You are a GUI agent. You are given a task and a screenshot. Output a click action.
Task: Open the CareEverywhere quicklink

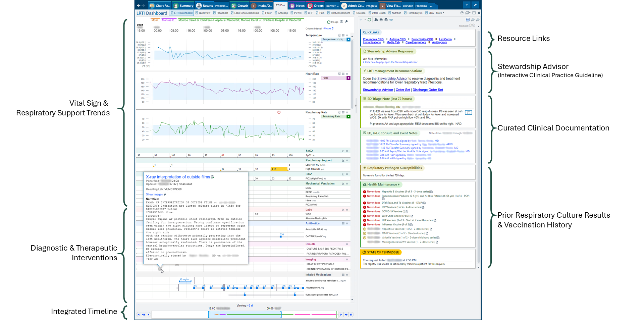click(x=416, y=43)
